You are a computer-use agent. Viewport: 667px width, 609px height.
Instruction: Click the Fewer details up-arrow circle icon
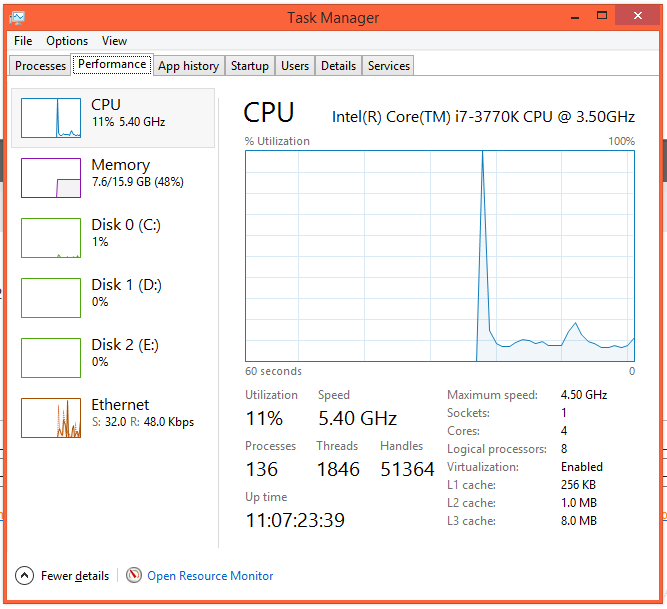[x=24, y=576]
